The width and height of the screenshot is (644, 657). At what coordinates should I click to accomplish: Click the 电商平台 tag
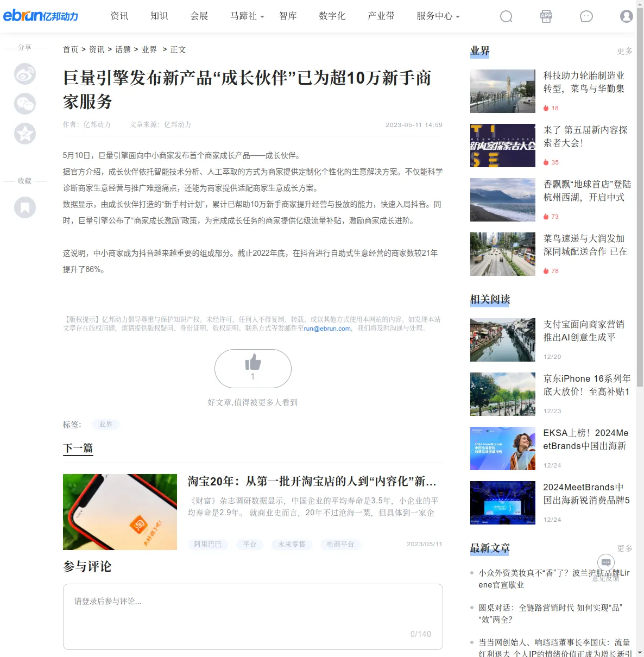340,544
